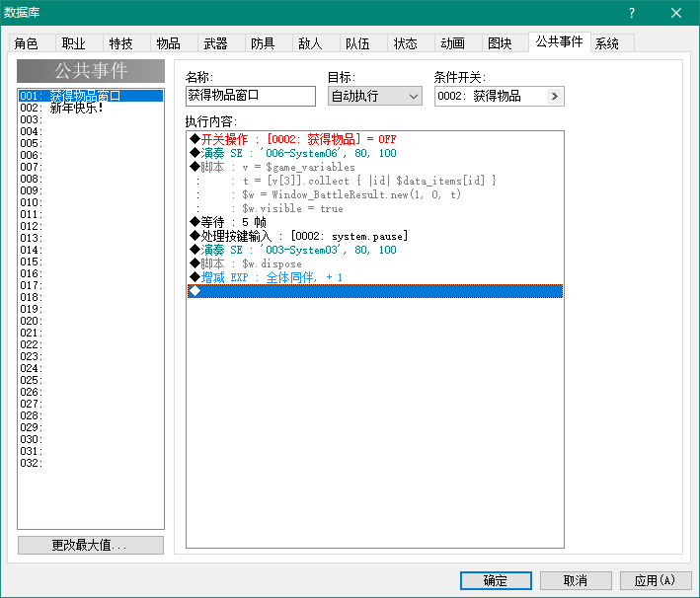
Task: Select the $w.visible = true line
Action: [375, 208]
